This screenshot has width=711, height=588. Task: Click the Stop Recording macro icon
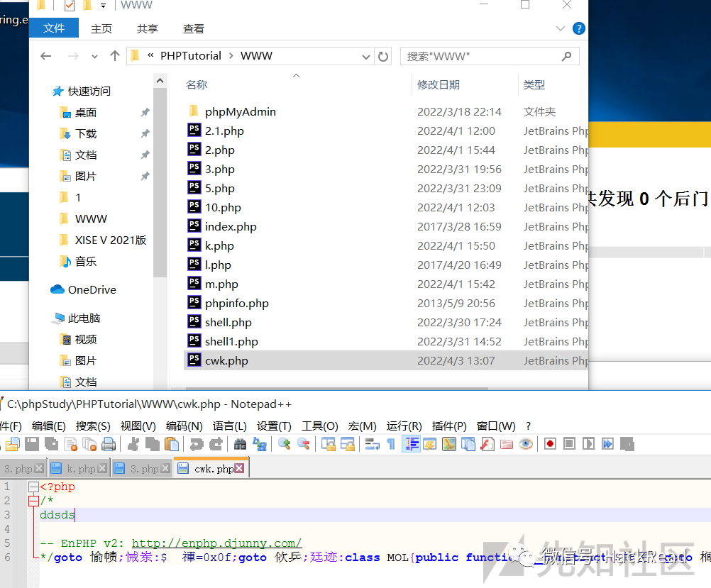(570, 444)
